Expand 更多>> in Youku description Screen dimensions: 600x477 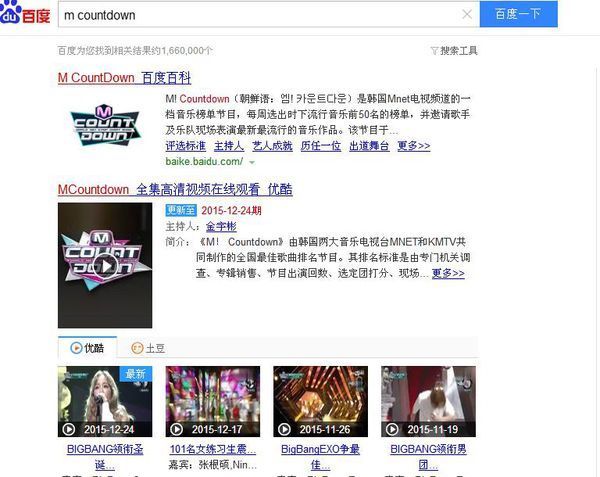(448, 272)
